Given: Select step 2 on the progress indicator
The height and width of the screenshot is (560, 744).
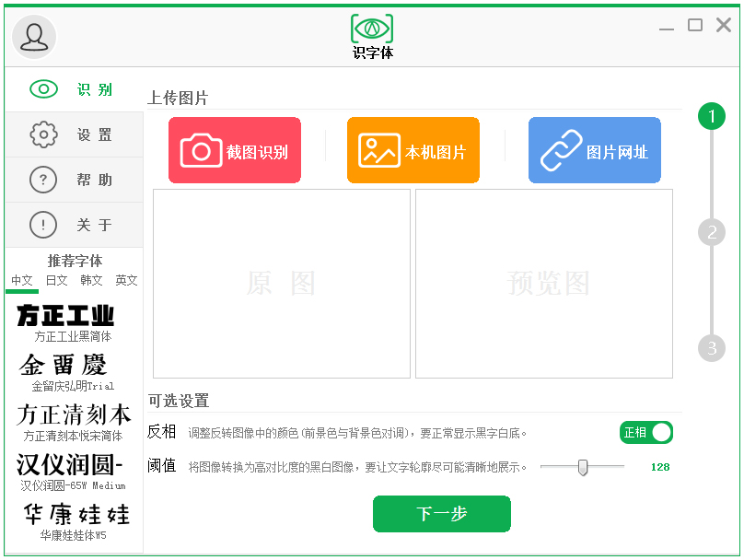Looking at the screenshot, I should pyautogui.click(x=712, y=232).
